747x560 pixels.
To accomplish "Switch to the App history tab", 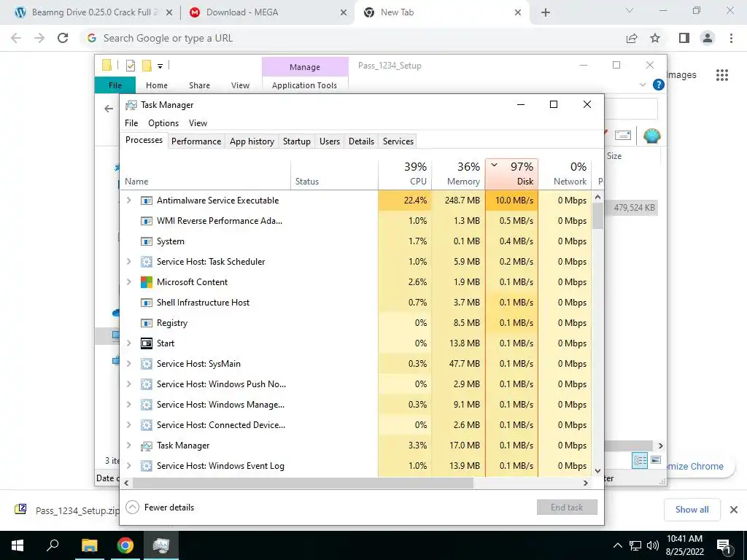I will [252, 141].
